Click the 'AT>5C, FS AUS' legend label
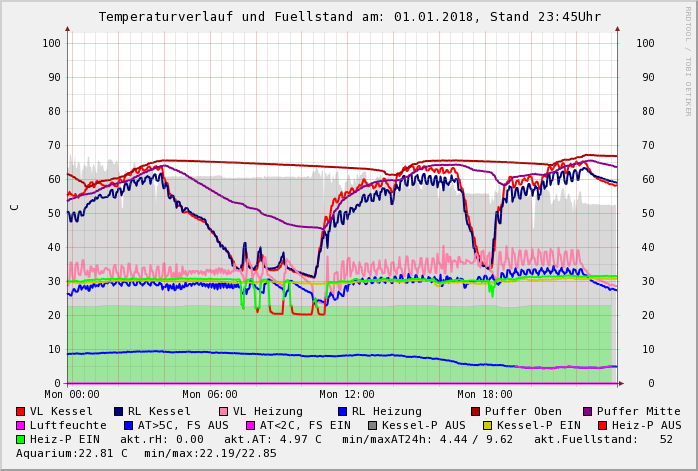 coord(183,425)
